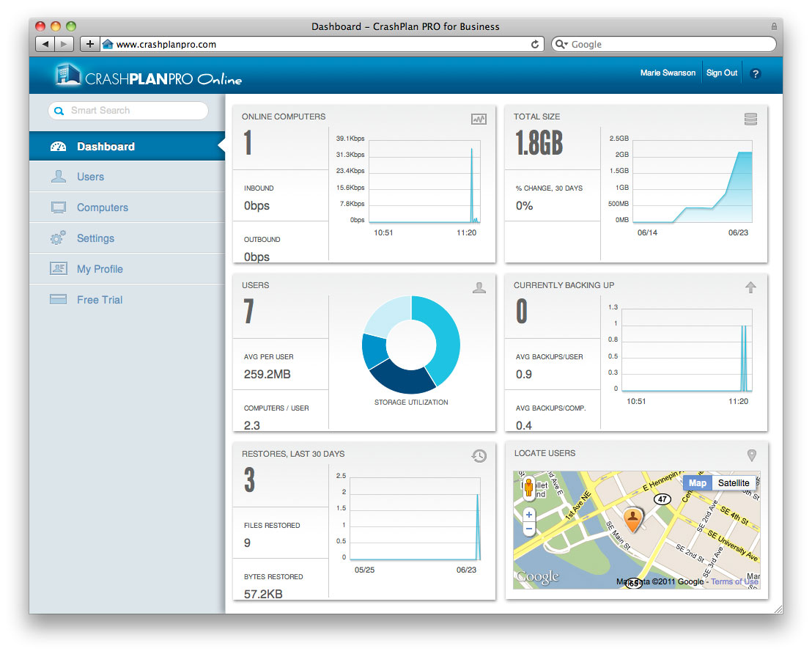Click the Currently Backing Up arrow icon
The height and width of the screenshot is (654, 812).
point(750,287)
